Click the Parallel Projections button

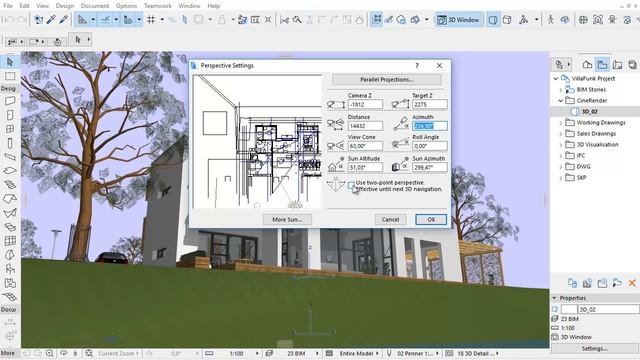[387, 80]
